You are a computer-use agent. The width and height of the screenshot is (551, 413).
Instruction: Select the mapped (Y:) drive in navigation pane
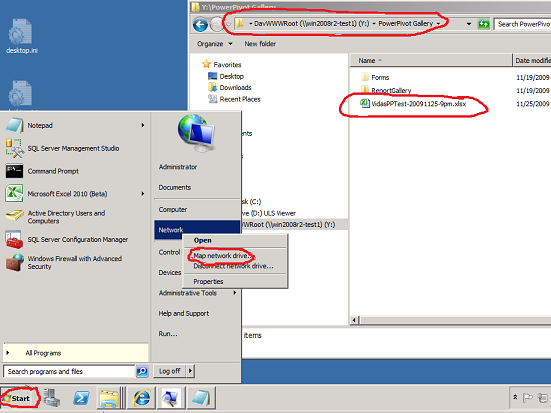[x=289, y=224]
